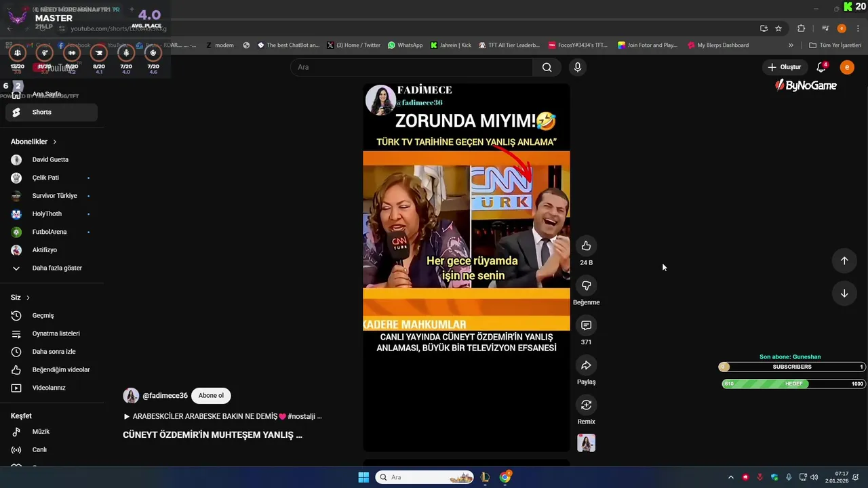Click the ARABESKCİLER ARABESKE BAKIN video description
The width and height of the screenshot is (868, 488).
tap(222, 416)
